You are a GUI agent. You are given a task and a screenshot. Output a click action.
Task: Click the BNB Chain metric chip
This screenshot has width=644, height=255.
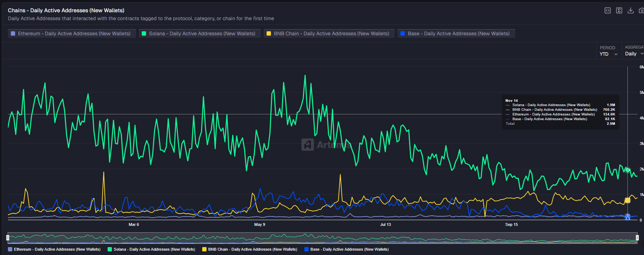tap(329, 33)
